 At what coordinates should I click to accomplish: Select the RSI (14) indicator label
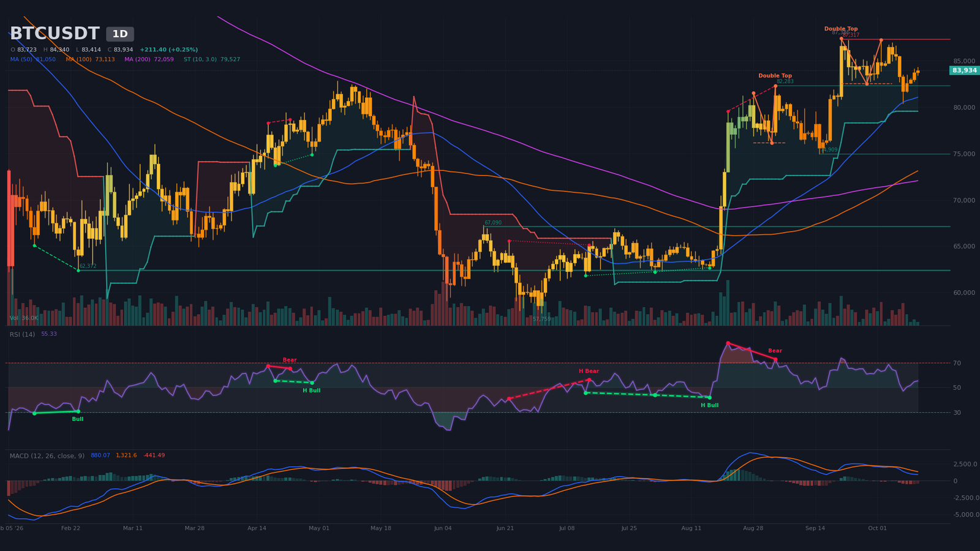[22, 334]
